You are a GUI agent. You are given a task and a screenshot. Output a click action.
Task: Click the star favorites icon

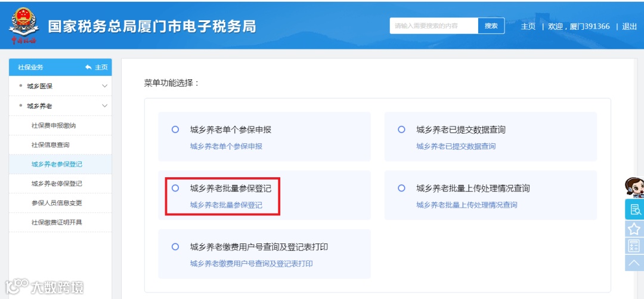[634, 229]
